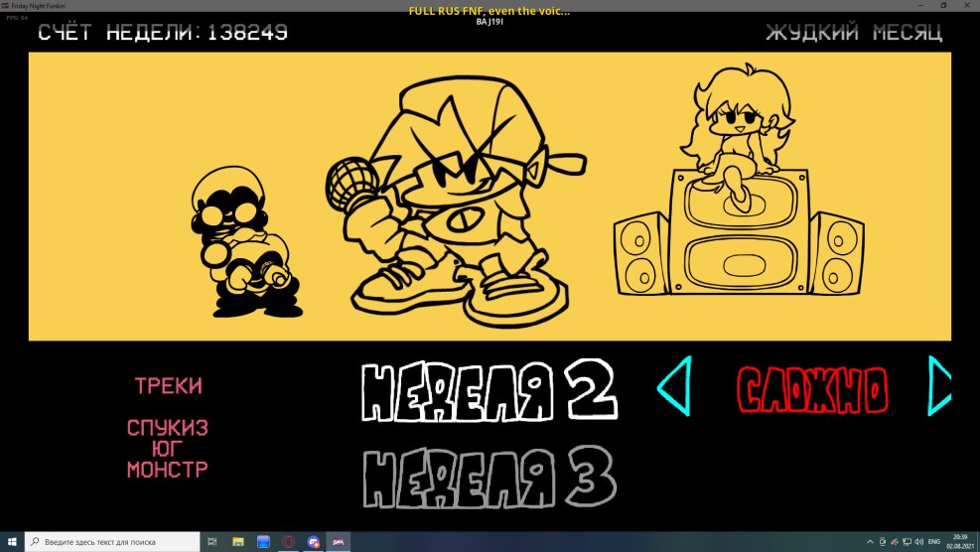Click the СПУКИЗ track name
This screenshot has width=980, height=552.
[x=167, y=428]
